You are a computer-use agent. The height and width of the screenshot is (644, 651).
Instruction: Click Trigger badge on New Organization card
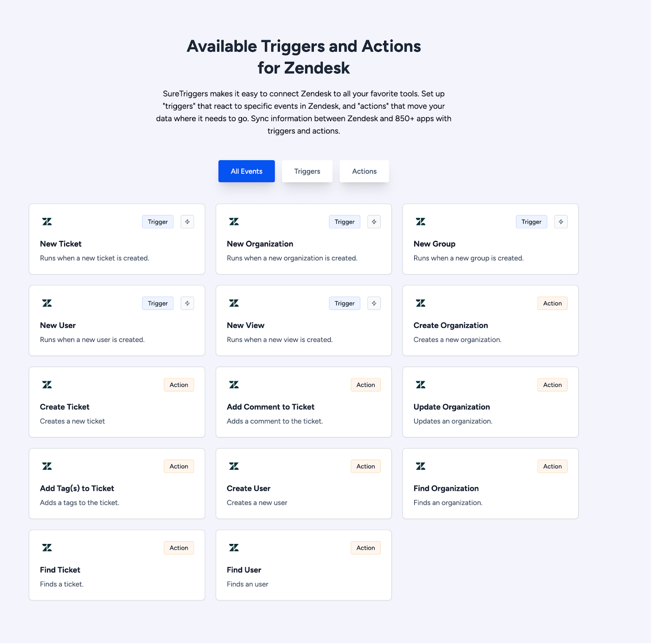click(345, 222)
